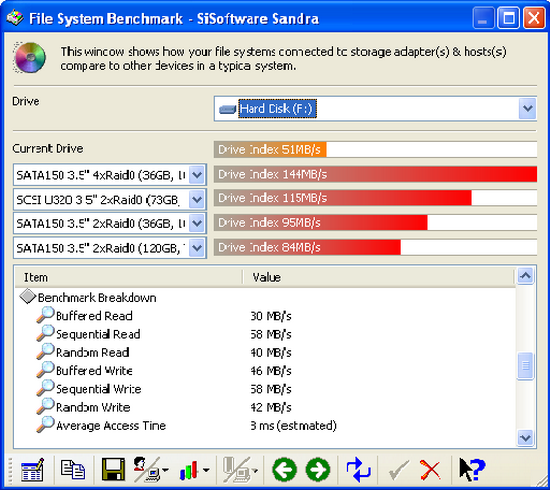Click the scroll down arrow of results list
The image size is (550, 490).
click(x=525, y=437)
